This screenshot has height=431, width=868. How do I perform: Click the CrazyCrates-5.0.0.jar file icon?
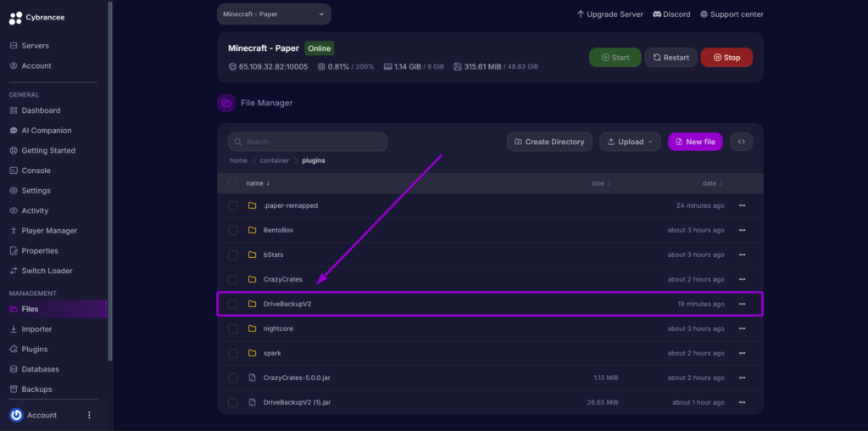(253, 378)
